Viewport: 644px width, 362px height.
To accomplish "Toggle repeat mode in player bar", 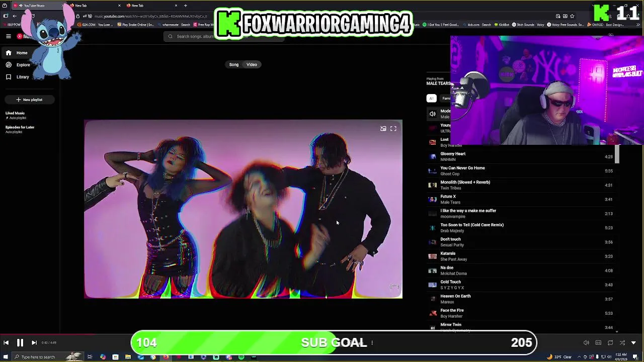I will pyautogui.click(x=610, y=343).
